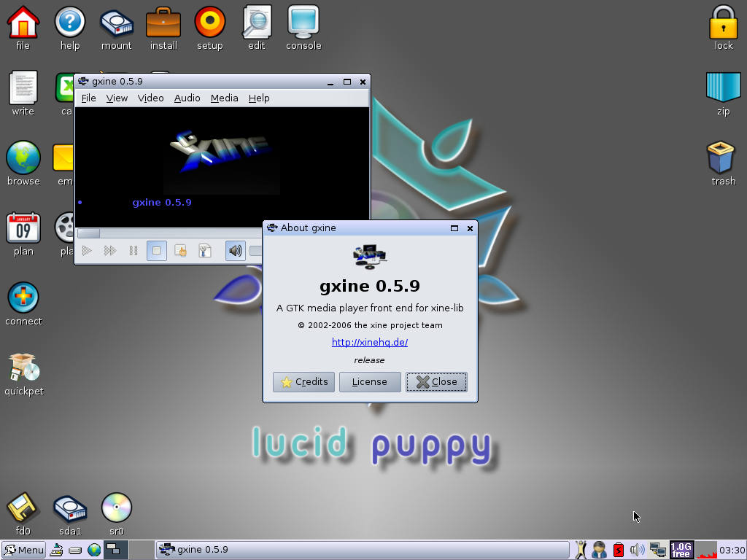The height and width of the screenshot is (560, 747).
Task: Open the plan calendar desktop icon
Action: 23,234
